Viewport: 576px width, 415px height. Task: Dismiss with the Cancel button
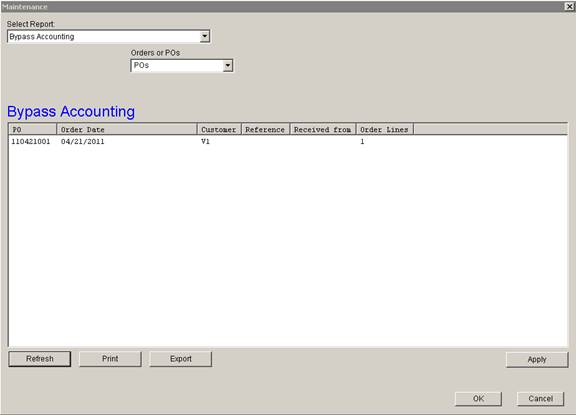[540, 399]
